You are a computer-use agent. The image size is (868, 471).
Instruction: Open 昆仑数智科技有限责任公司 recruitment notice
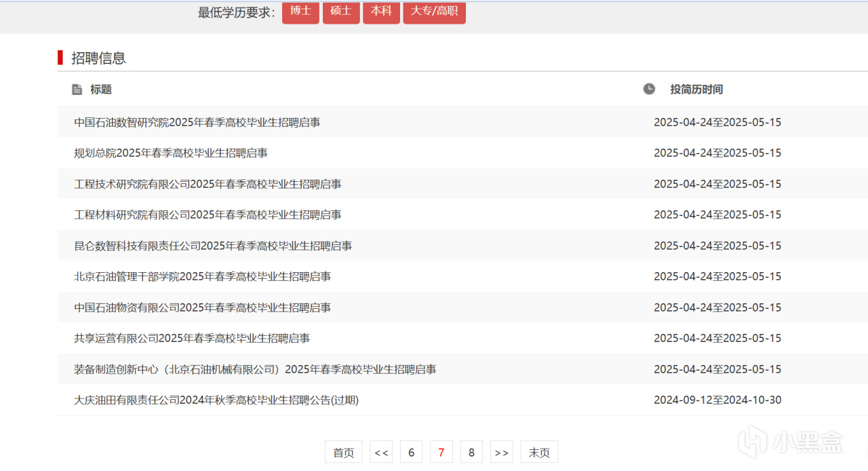pyautogui.click(x=213, y=246)
